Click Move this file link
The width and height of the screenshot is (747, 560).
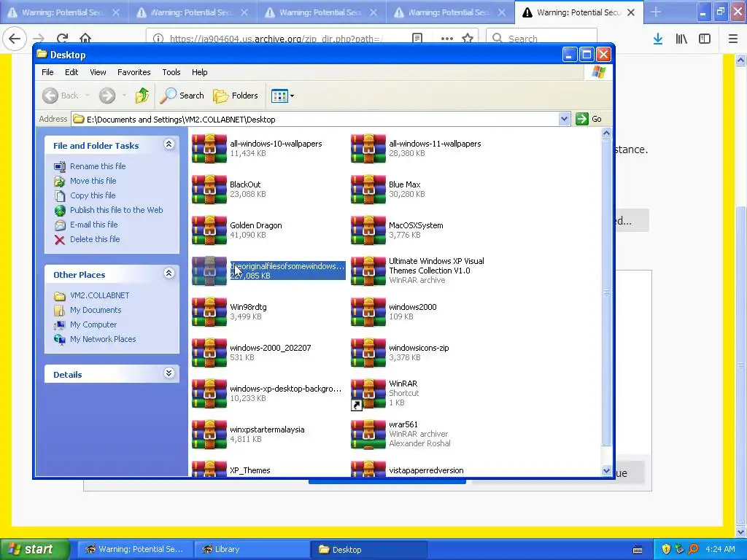(93, 181)
